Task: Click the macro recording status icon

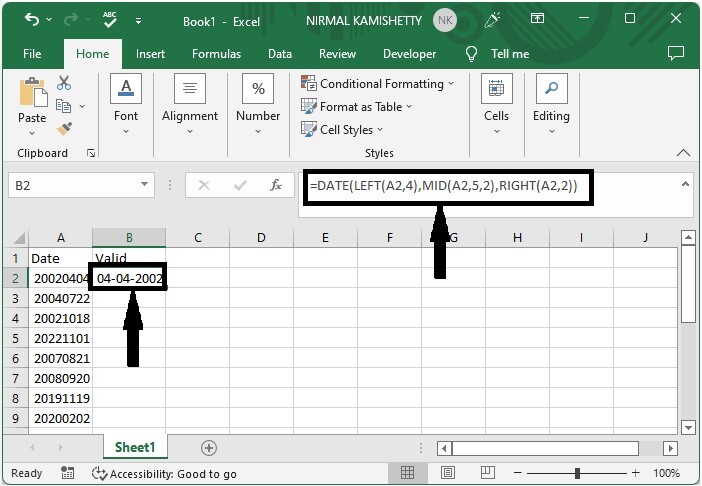Action: pos(68,473)
